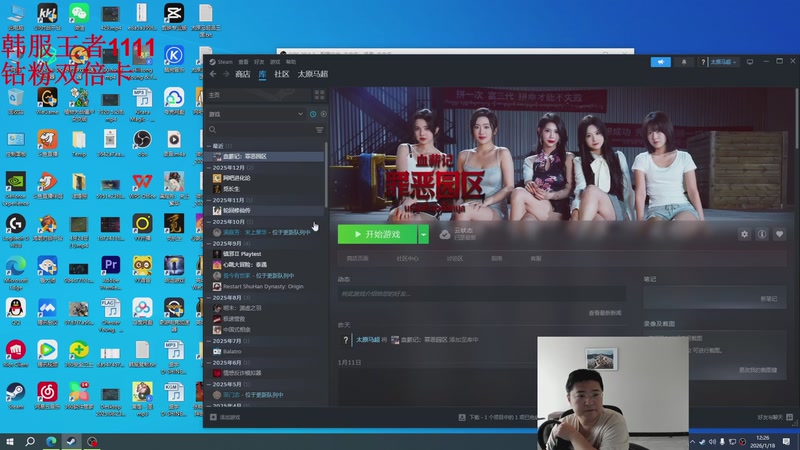Switch library to grid collections view
The image size is (800, 450).
tap(319, 95)
